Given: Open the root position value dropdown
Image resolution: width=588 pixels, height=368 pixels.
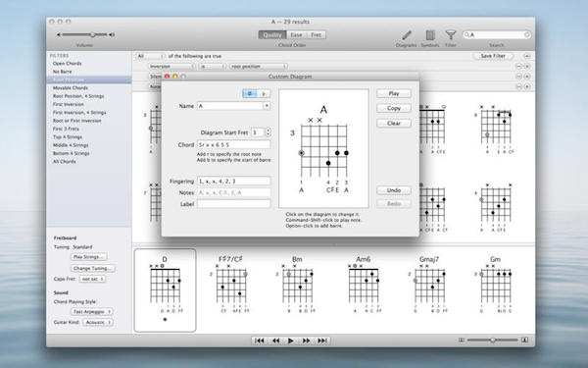Looking at the screenshot, I should 259,66.
